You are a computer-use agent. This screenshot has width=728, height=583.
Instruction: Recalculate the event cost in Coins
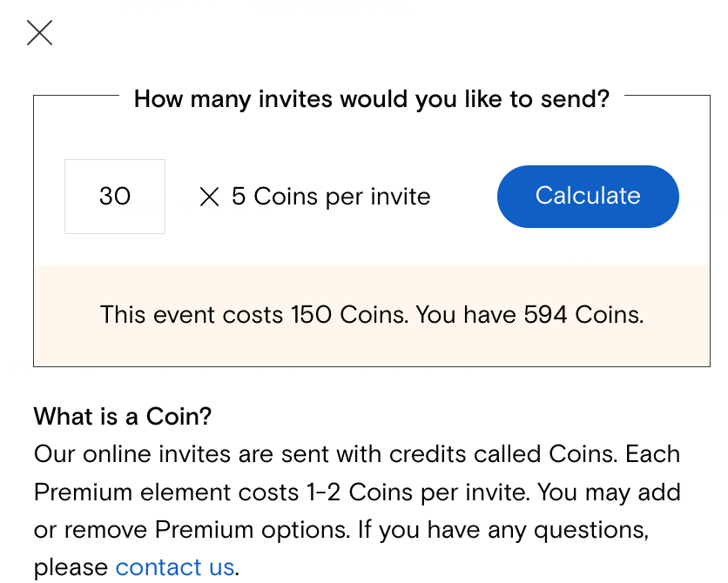[x=588, y=196]
